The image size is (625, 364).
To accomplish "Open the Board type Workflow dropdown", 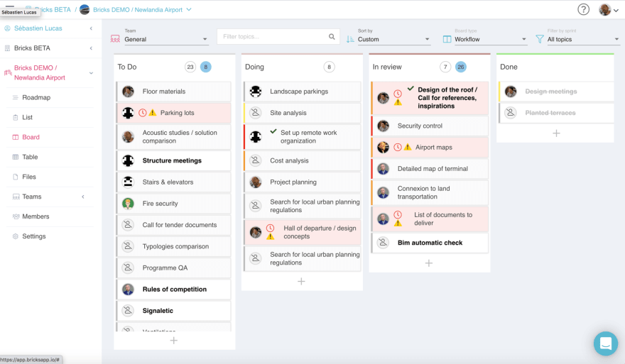I will point(491,39).
